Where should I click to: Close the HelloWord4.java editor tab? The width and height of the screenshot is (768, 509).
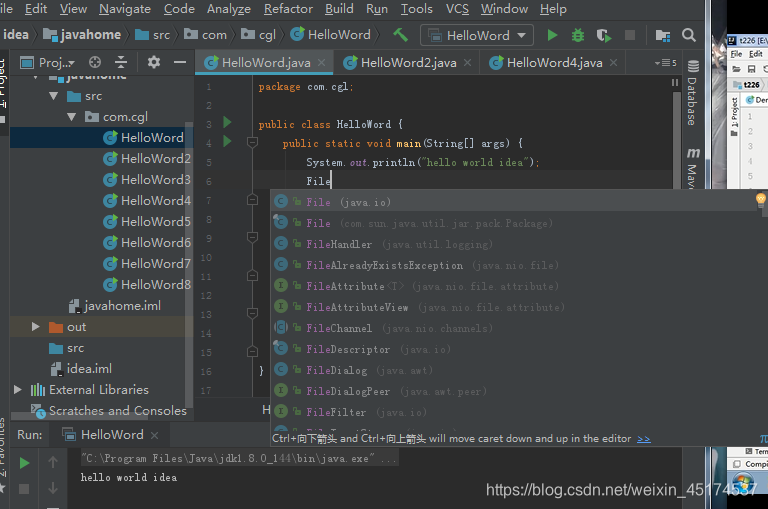coord(613,62)
